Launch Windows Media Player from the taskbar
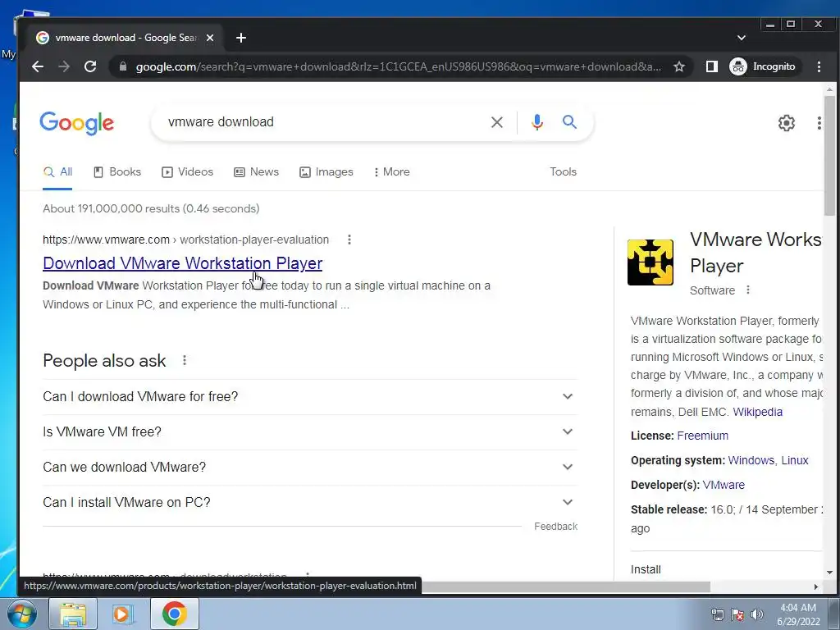This screenshot has width=840, height=630. point(122,614)
